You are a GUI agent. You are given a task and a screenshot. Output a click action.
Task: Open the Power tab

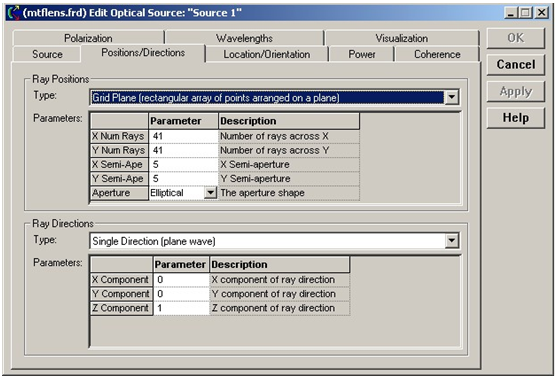[x=362, y=54]
